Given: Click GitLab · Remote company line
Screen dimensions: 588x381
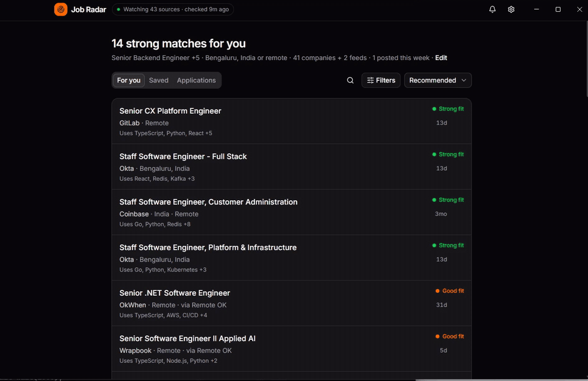Looking at the screenshot, I should pos(144,123).
